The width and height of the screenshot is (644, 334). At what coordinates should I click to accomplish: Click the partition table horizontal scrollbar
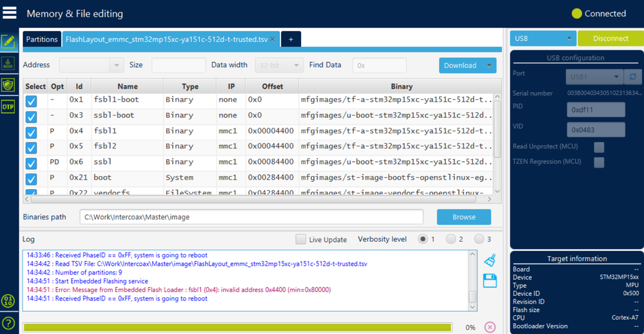(x=253, y=199)
